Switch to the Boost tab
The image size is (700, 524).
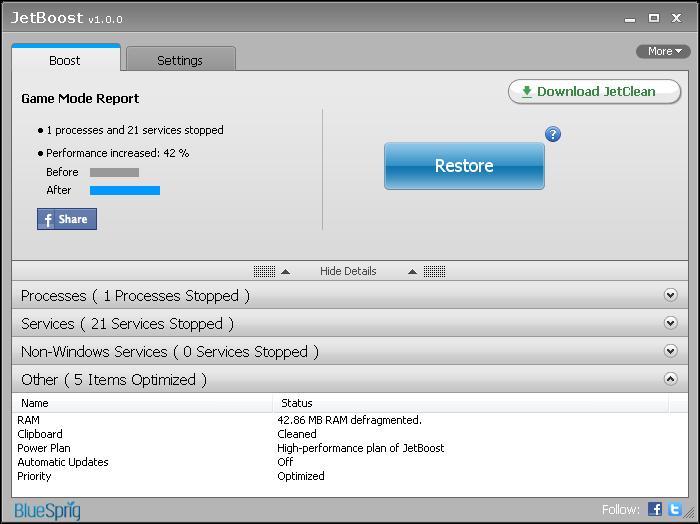click(x=66, y=58)
